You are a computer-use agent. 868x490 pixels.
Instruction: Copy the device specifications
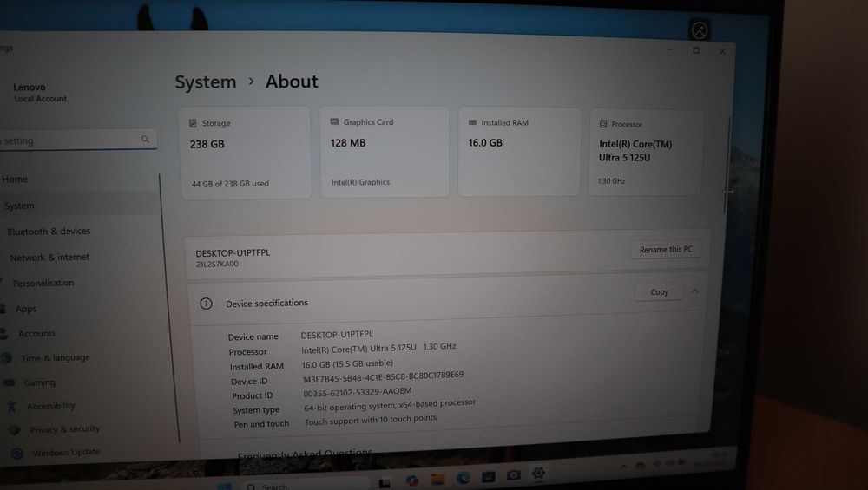(659, 292)
